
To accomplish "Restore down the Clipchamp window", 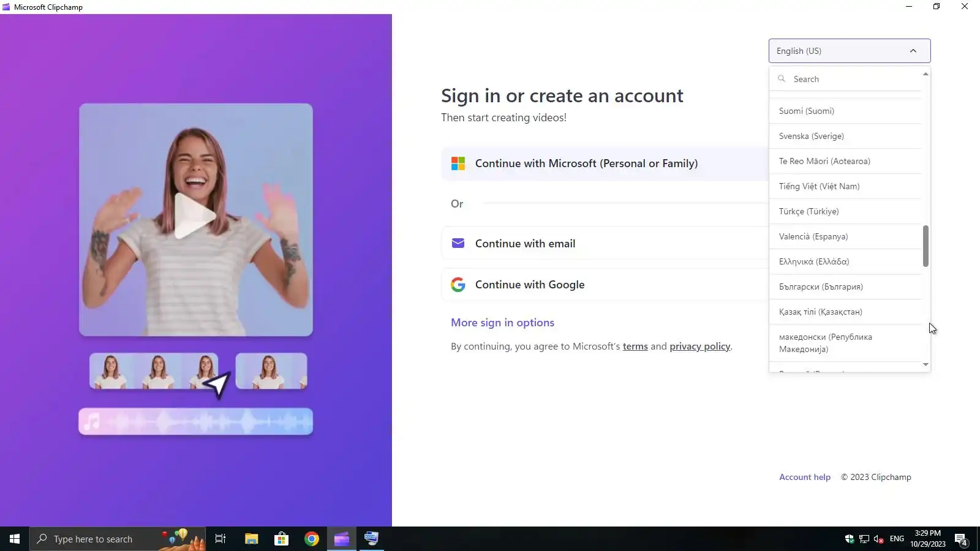I will tap(937, 7).
